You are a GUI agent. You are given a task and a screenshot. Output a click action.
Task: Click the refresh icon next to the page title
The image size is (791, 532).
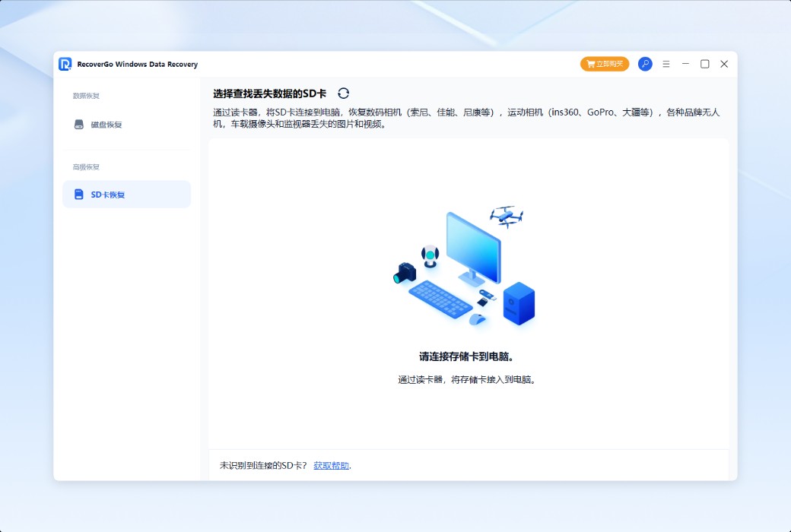345,92
